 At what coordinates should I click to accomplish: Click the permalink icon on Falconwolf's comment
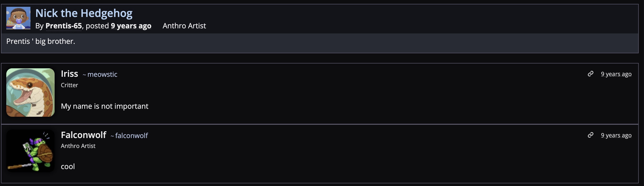[x=590, y=135]
